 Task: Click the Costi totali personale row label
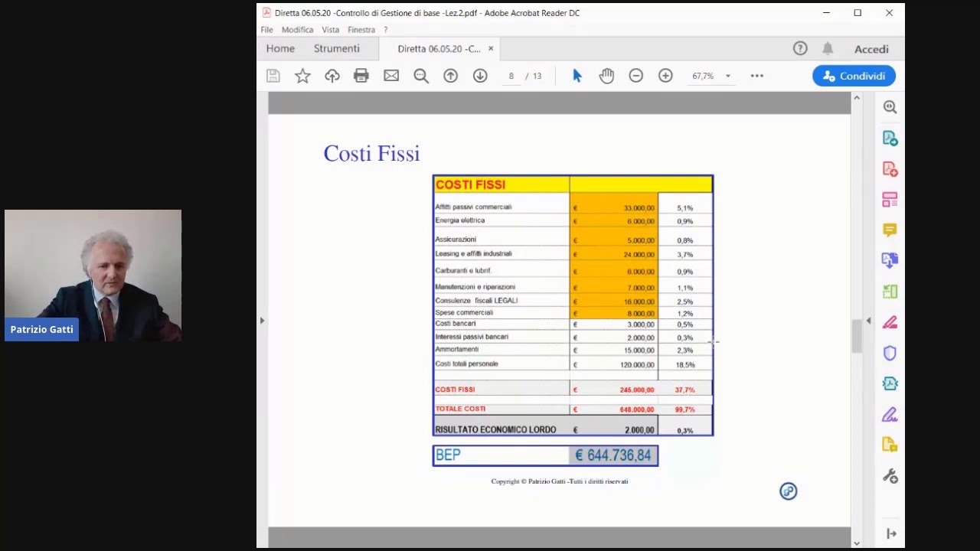[466, 364]
